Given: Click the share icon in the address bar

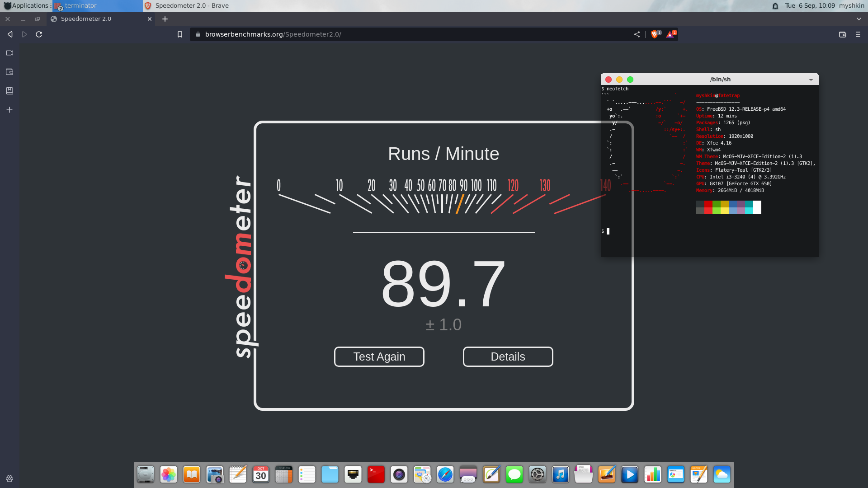Looking at the screenshot, I should 637,34.
